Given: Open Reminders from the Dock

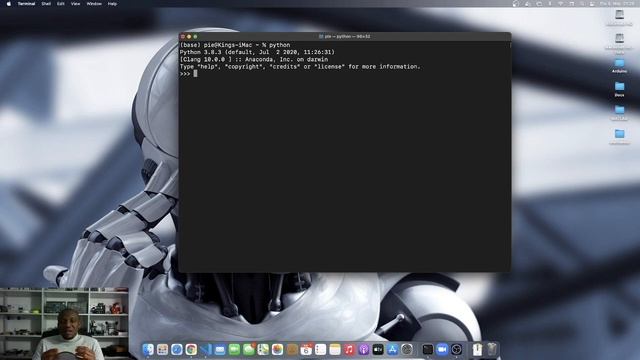Looking at the screenshot, I should (x=321, y=349).
